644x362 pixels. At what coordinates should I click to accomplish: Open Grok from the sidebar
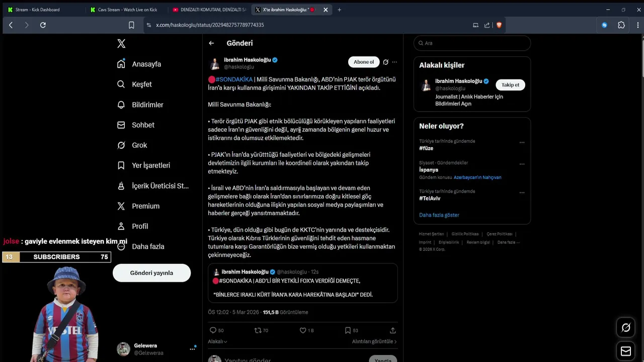132,145
